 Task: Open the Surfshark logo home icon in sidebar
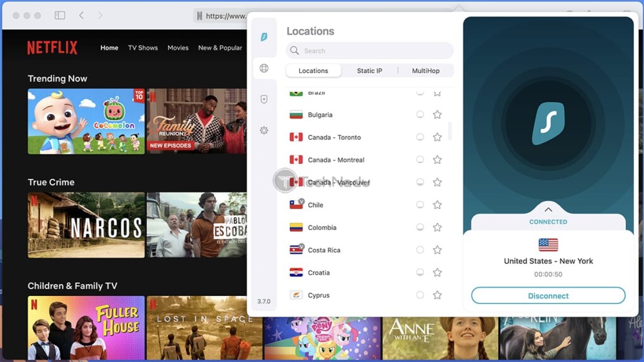[264, 37]
